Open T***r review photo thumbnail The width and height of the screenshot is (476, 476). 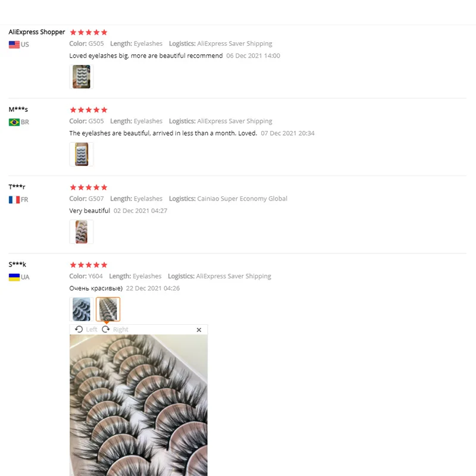[x=82, y=231]
